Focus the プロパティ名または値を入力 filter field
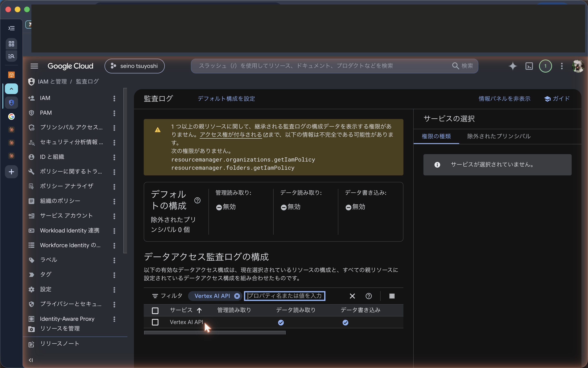 (285, 296)
